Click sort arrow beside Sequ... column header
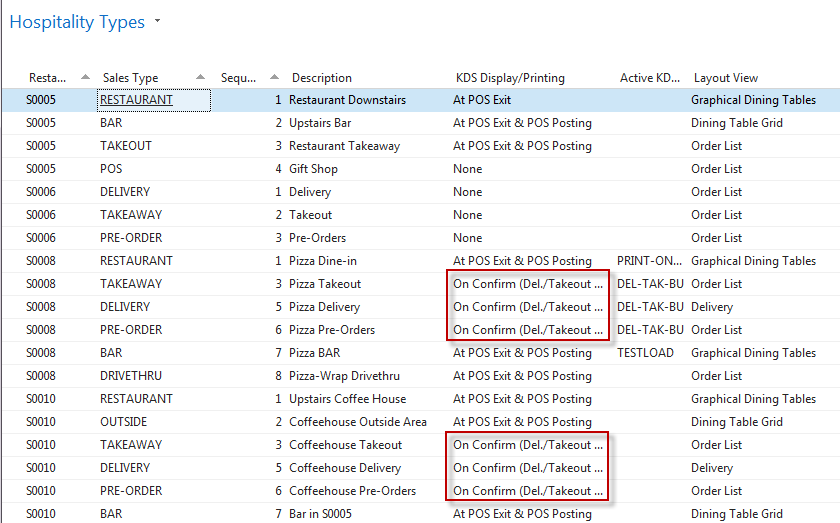 [x=272, y=78]
